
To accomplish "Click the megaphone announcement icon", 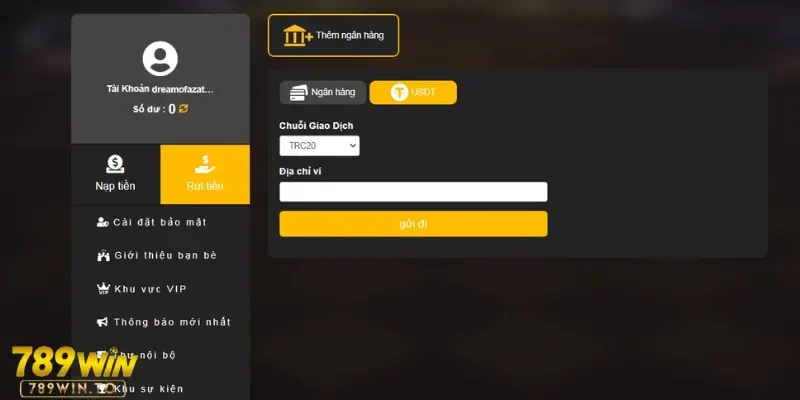I will click(x=103, y=322).
